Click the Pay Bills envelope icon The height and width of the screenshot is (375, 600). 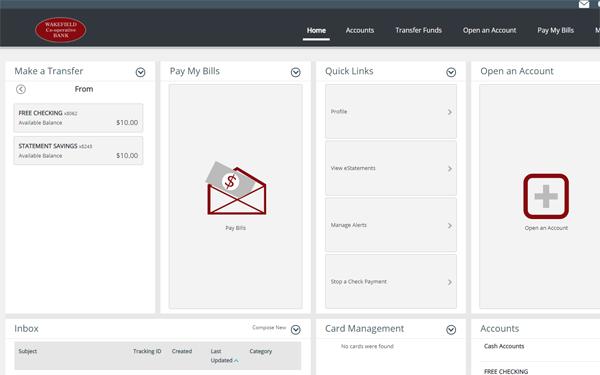(236, 188)
